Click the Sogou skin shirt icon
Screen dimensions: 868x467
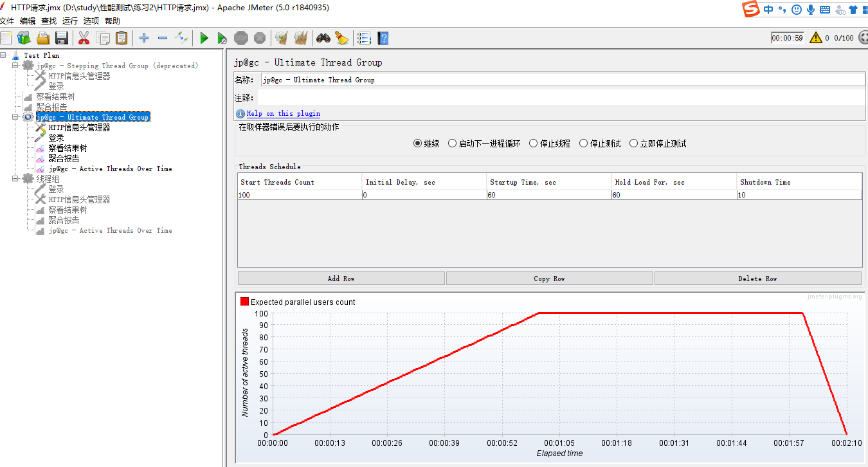(x=853, y=10)
